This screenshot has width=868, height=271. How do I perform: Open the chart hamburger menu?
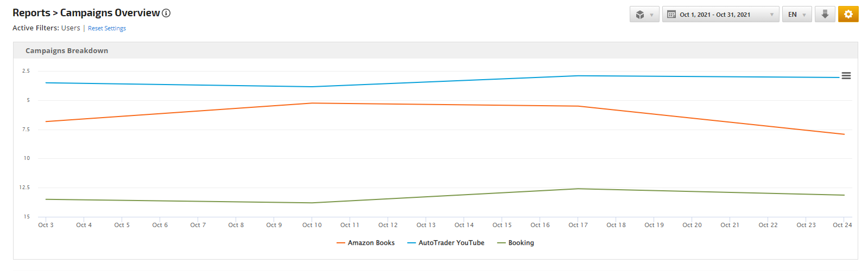point(846,76)
